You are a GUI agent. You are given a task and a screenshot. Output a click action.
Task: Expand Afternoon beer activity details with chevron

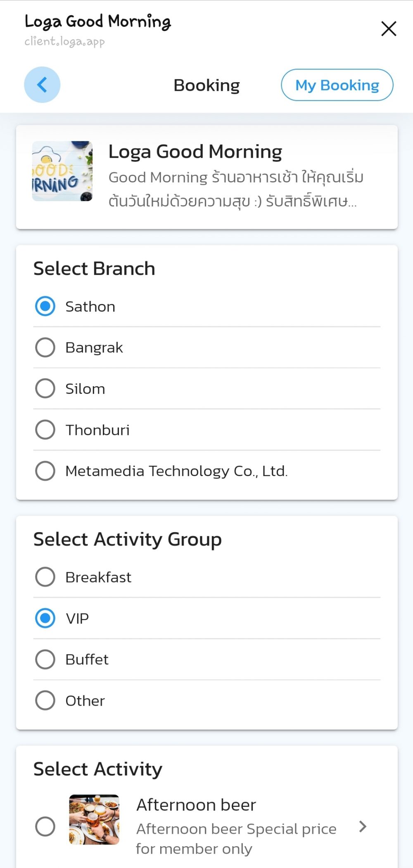(363, 827)
